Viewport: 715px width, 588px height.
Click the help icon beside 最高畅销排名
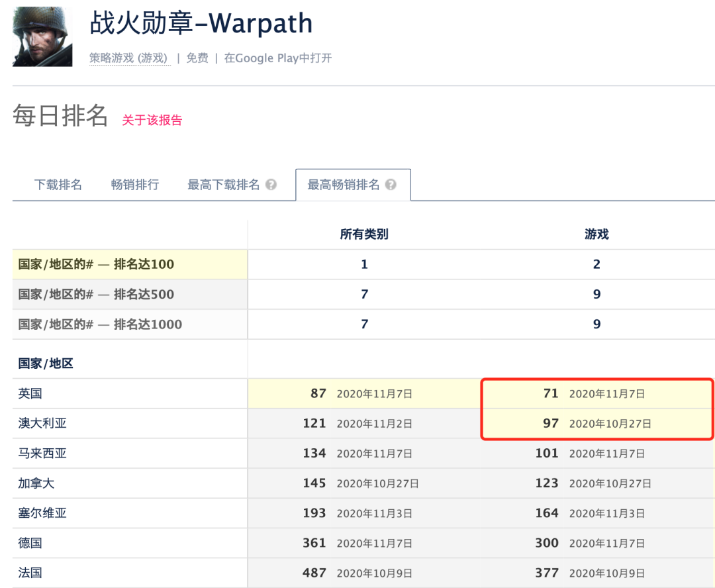click(x=391, y=185)
